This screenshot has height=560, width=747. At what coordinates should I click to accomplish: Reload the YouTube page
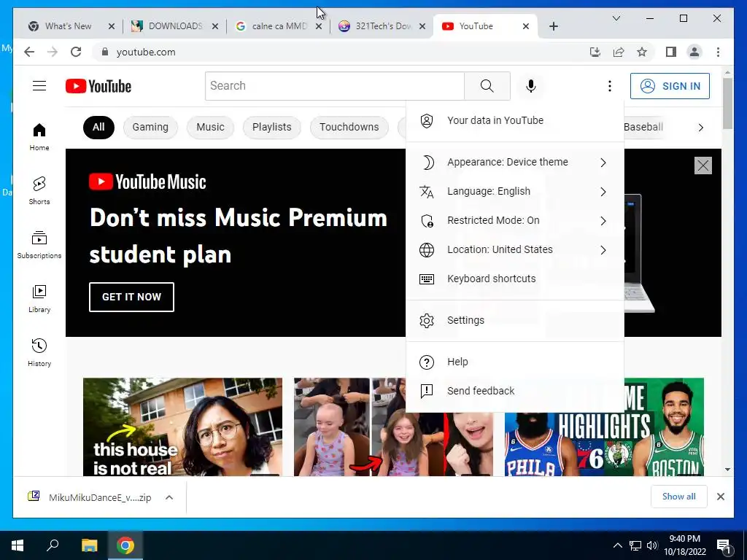coord(76,52)
